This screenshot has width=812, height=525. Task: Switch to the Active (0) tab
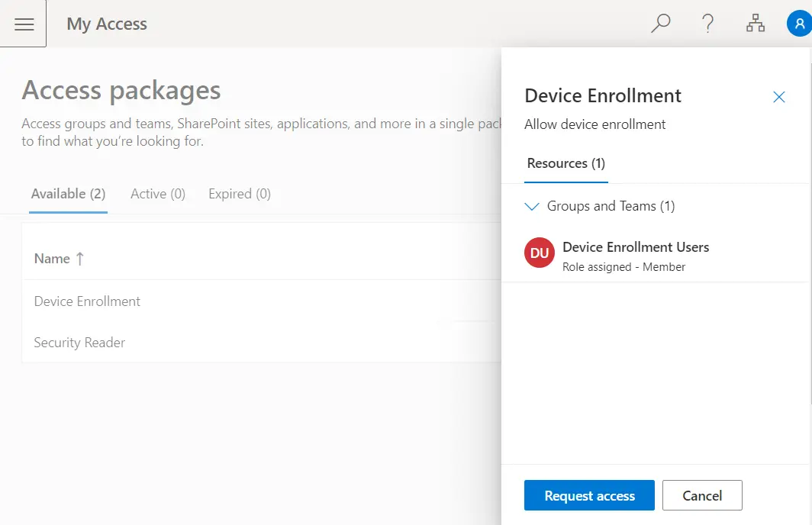tap(157, 194)
